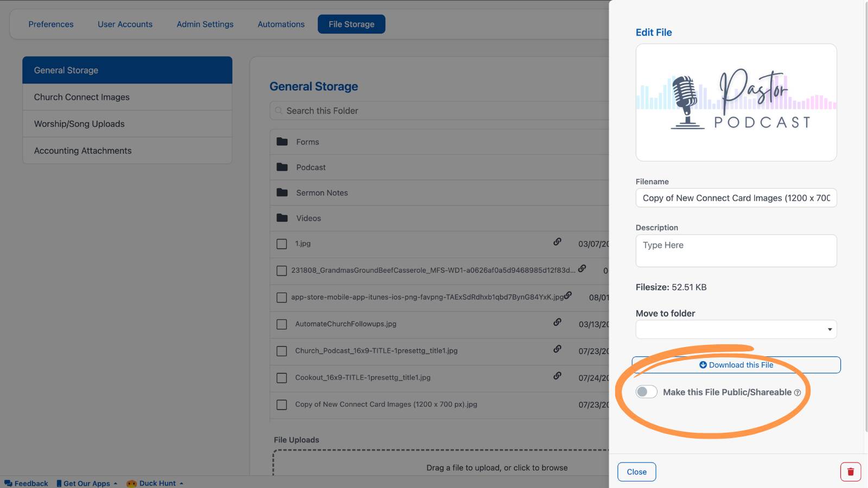Viewport: 868px width, 488px height.
Task: Open Accounting Attachments storage
Action: [x=127, y=151]
